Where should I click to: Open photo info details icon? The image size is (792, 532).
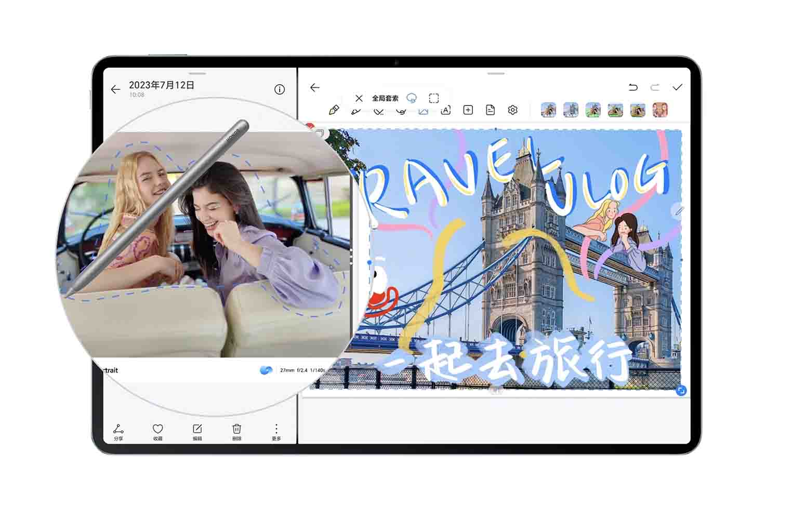pyautogui.click(x=280, y=89)
